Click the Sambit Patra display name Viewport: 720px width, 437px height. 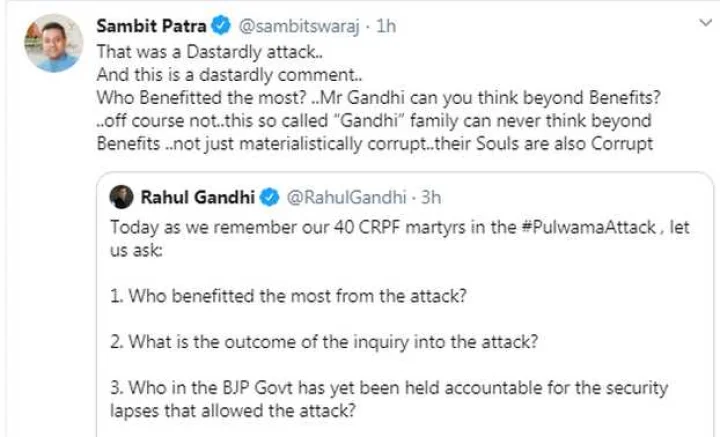pyautogui.click(x=140, y=25)
